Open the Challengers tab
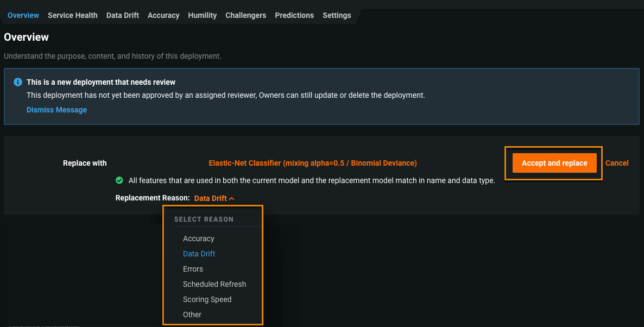 pyautogui.click(x=246, y=15)
